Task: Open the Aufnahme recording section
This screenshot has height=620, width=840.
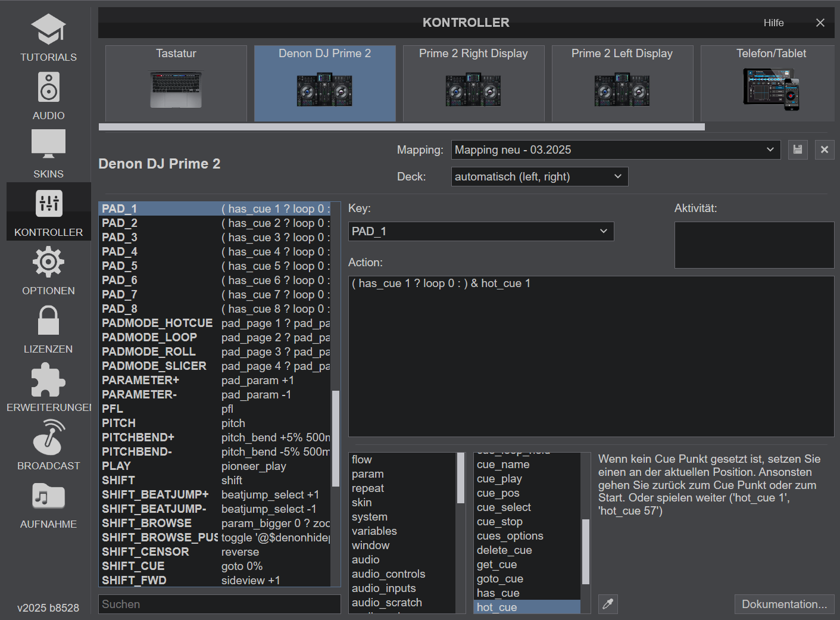Action: (48, 504)
